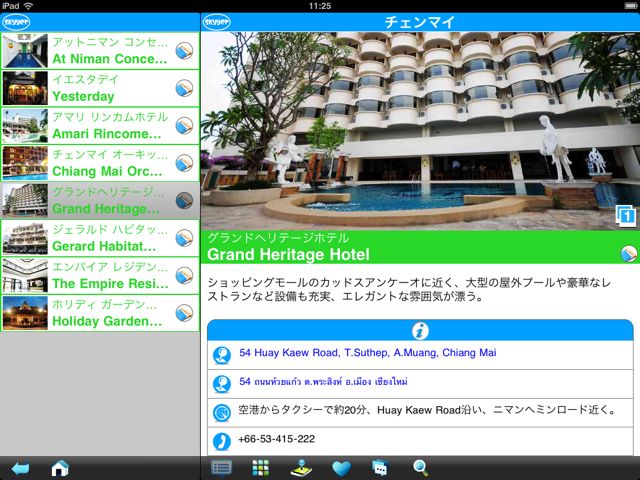Tap note icon on Amari Rincome row

(x=184, y=126)
